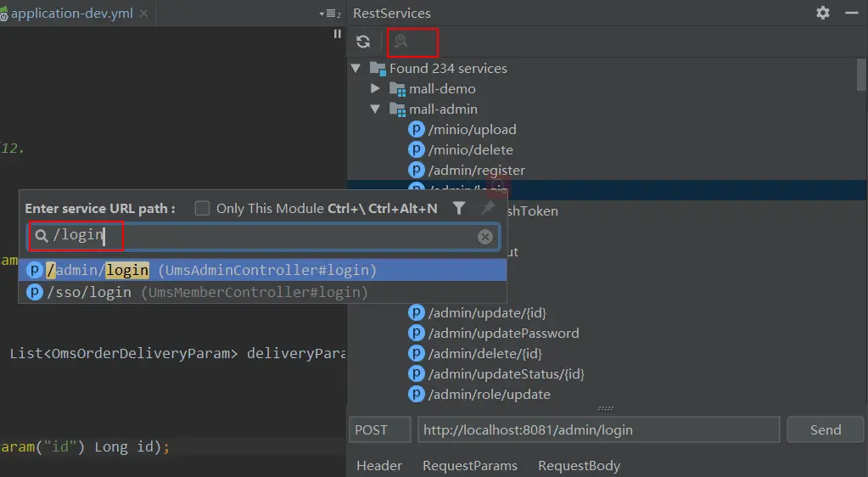This screenshot has height=477, width=868.
Task: Open the filter funnel in search popup
Action: [459, 208]
